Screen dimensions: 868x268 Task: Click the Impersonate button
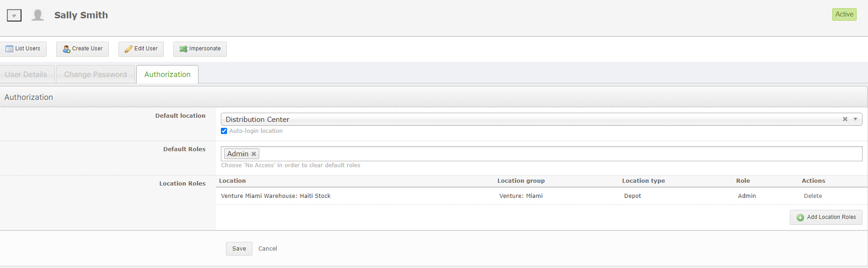pos(200,49)
